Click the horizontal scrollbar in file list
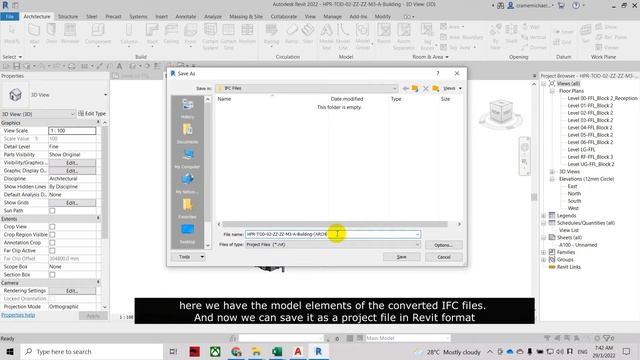 pyautogui.click(x=335, y=224)
